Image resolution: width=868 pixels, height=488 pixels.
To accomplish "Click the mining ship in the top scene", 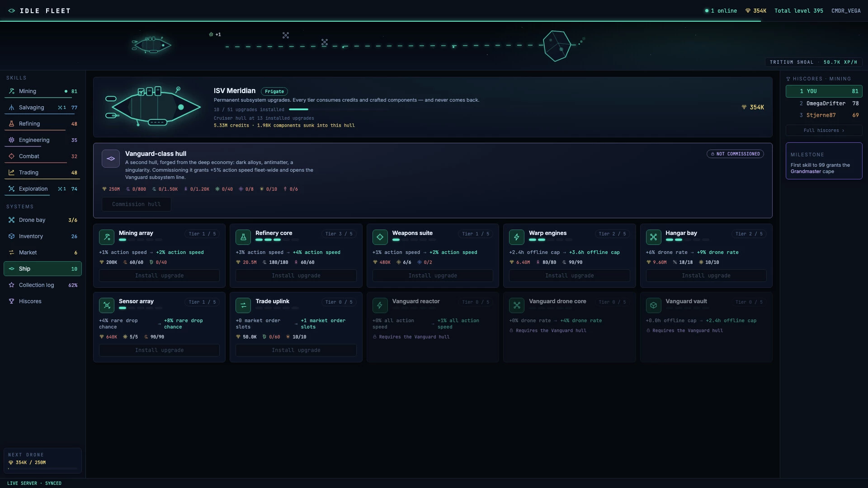I will [x=151, y=45].
